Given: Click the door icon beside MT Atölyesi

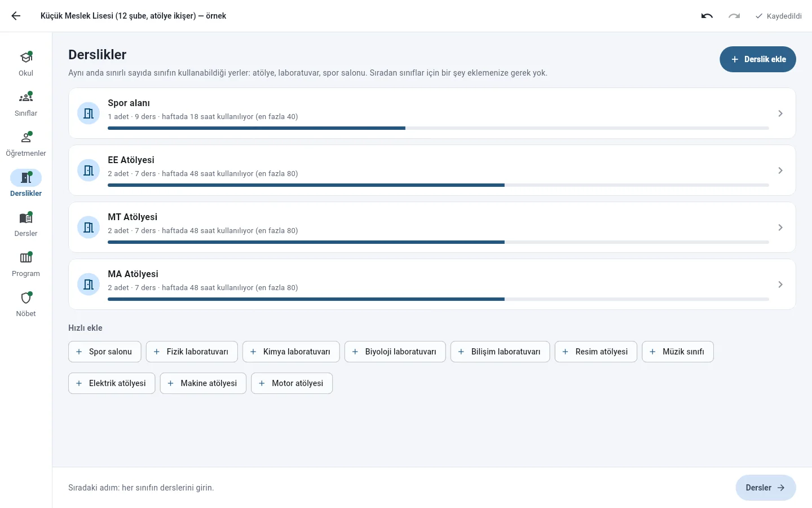Looking at the screenshot, I should click(89, 227).
